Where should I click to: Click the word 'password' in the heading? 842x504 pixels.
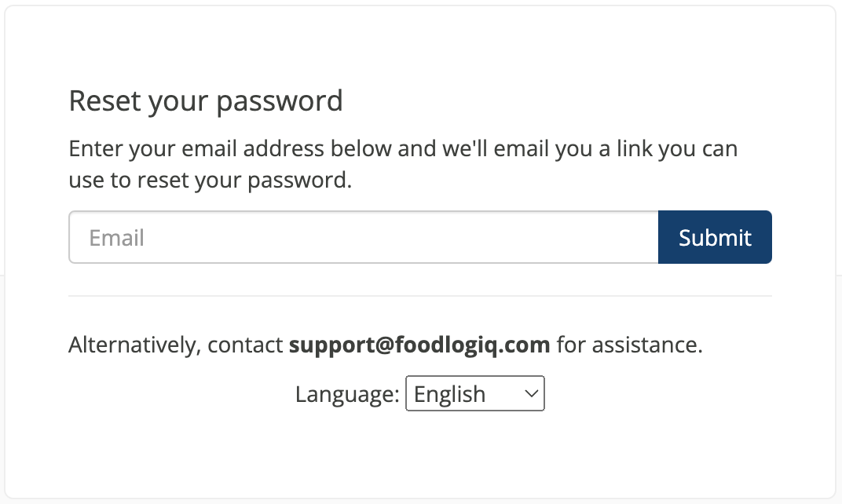pyautogui.click(x=280, y=101)
